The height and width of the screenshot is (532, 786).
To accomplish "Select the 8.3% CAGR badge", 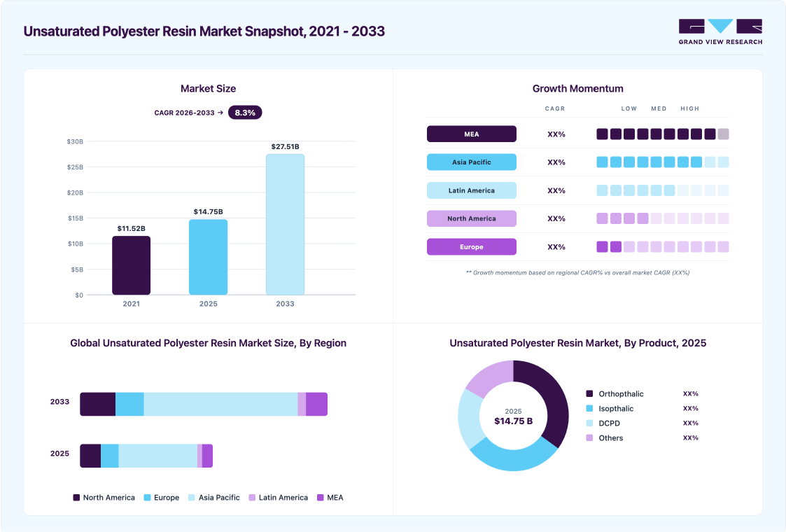I will click(x=245, y=112).
